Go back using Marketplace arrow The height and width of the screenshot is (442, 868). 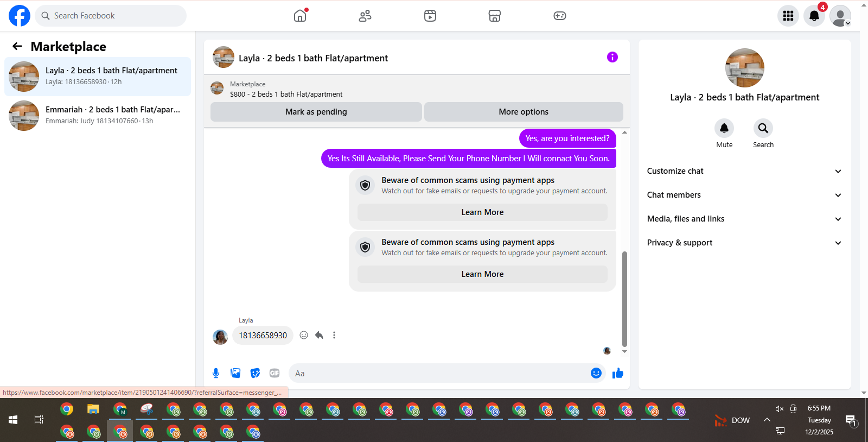[17, 47]
